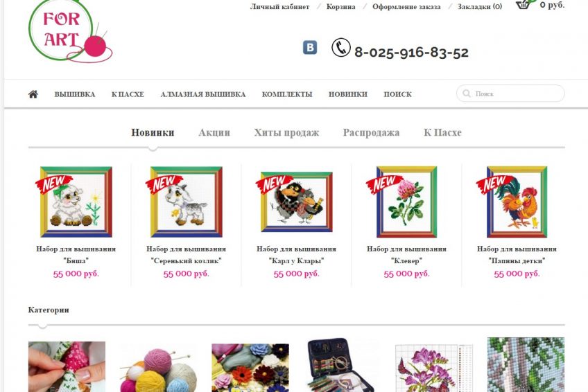Image resolution: width=588 pixels, height=392 pixels.
Task: Go to Оформление заказа link
Action: click(406, 7)
